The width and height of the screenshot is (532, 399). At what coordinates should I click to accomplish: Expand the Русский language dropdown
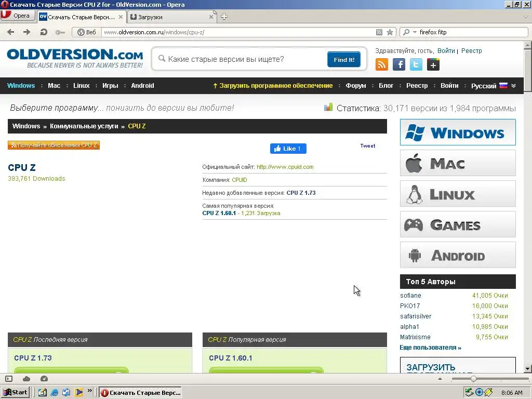(x=494, y=86)
